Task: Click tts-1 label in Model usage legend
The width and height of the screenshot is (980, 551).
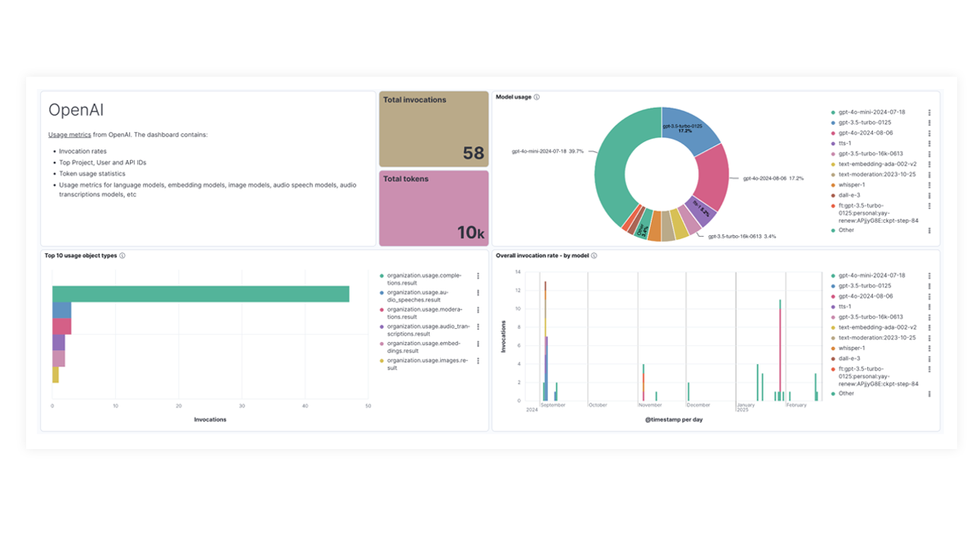Action: point(844,144)
